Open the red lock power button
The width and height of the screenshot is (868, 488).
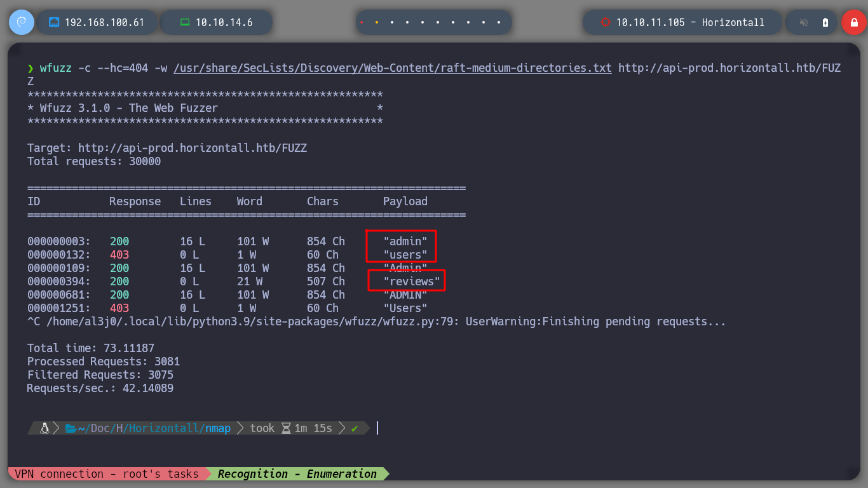point(853,22)
